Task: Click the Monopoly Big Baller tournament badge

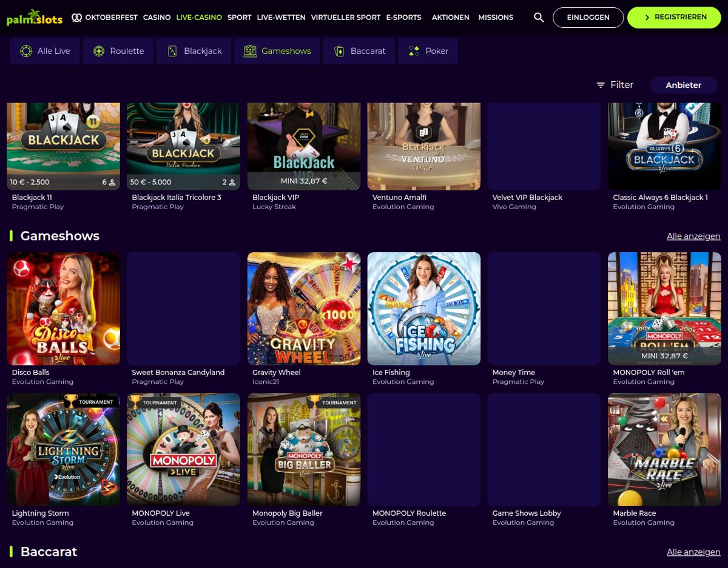Action: point(333,402)
